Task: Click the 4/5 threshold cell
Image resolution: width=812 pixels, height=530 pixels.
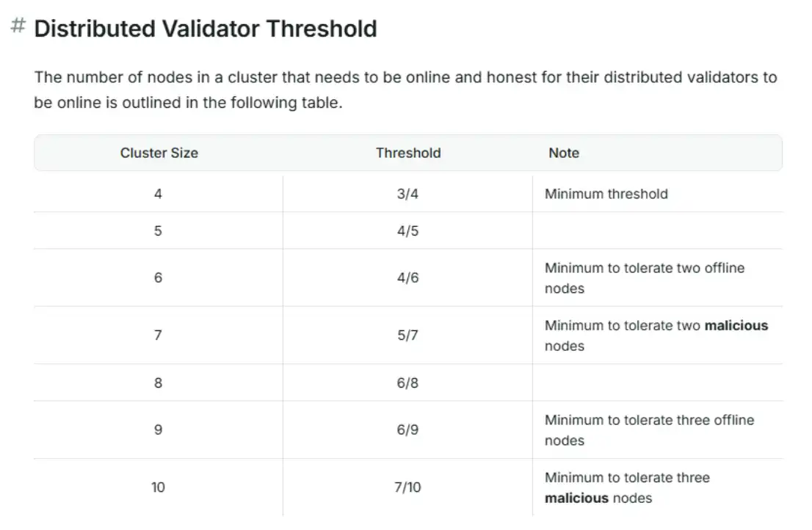Action: tap(407, 230)
